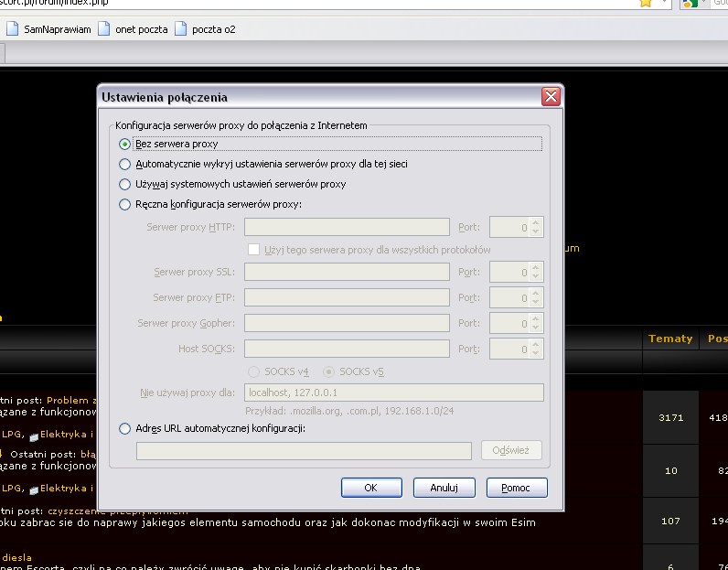Bookmark this page with the star icon
This screenshot has height=570, width=728.
[x=646, y=4]
